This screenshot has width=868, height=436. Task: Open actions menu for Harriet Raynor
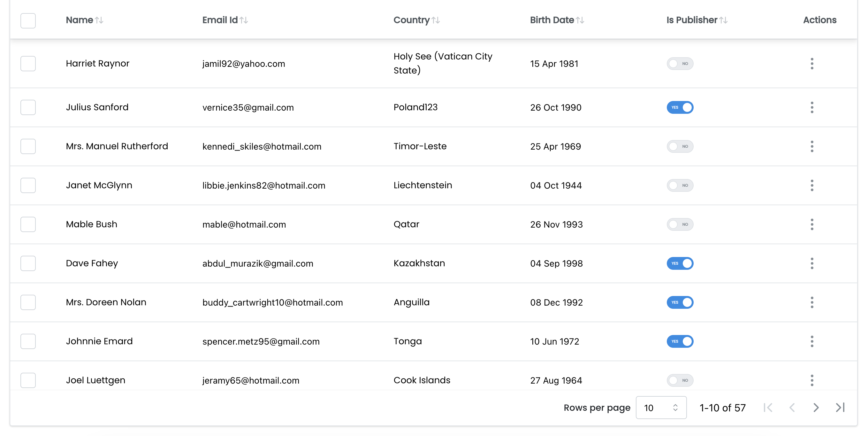click(x=812, y=64)
